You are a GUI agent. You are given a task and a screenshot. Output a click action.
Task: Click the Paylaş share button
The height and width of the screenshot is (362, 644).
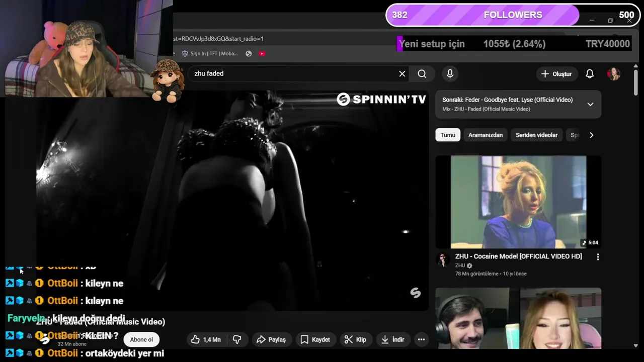click(x=271, y=340)
